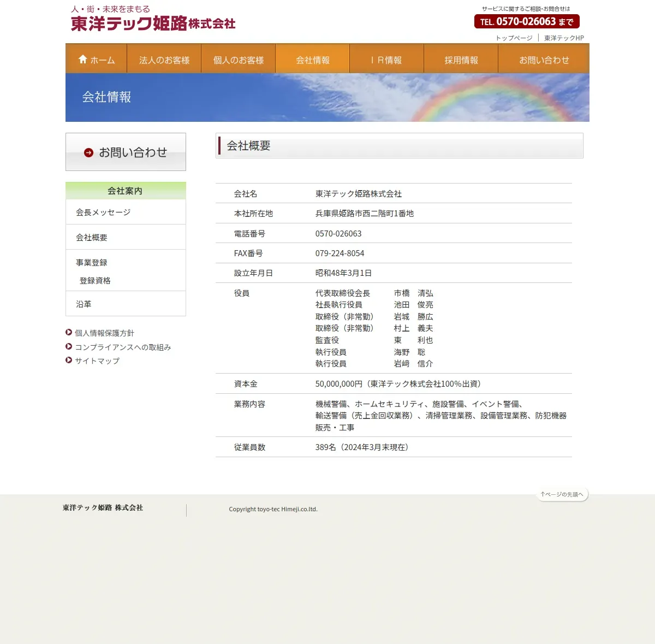Click the 従業員数 row label
The image size is (655, 644).
[249, 447]
